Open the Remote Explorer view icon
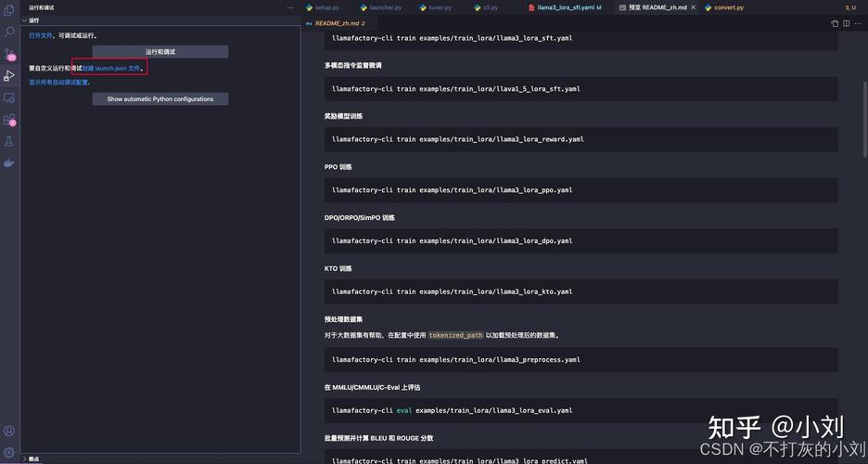Image resolution: width=868 pixels, height=464 pixels. [x=9, y=98]
